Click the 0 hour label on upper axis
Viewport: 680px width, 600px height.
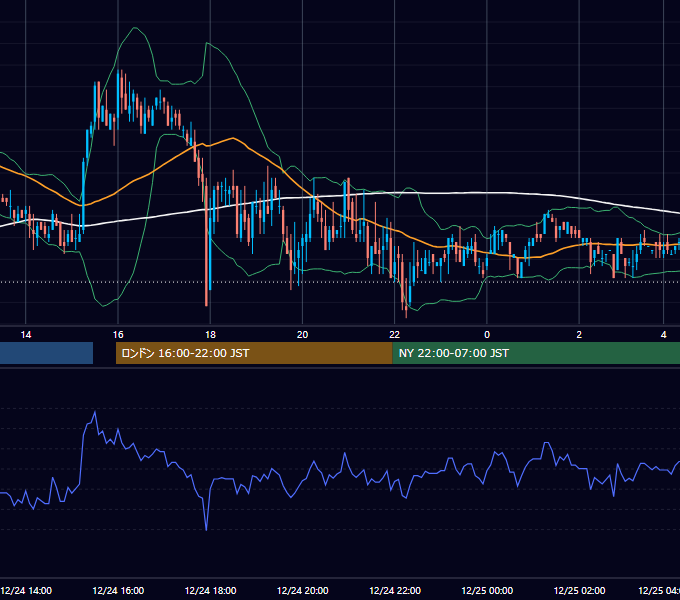tap(487, 335)
